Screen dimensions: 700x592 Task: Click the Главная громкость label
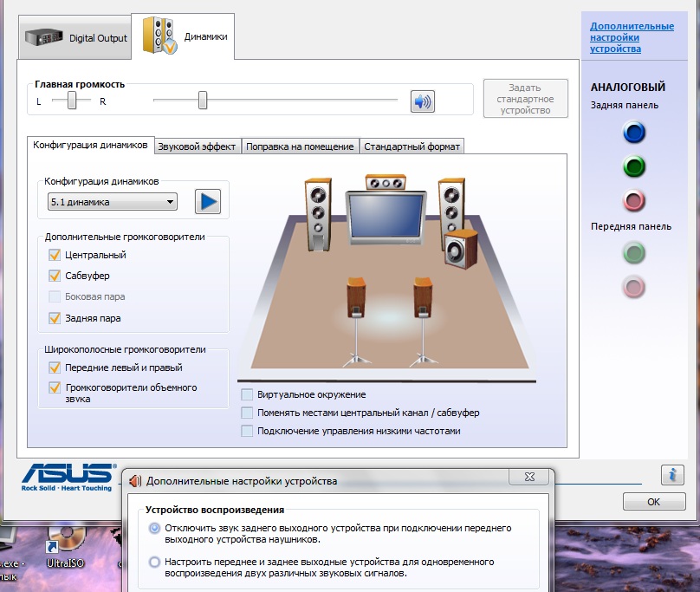tap(80, 84)
